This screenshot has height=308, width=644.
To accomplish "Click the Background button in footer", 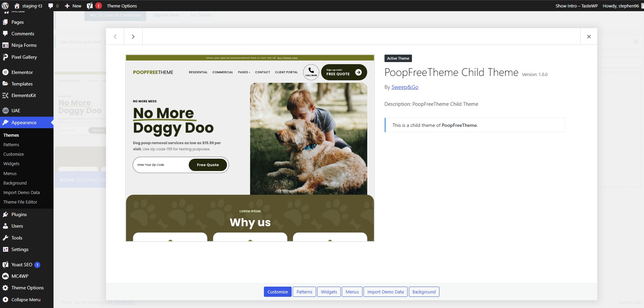I will click(x=424, y=292).
